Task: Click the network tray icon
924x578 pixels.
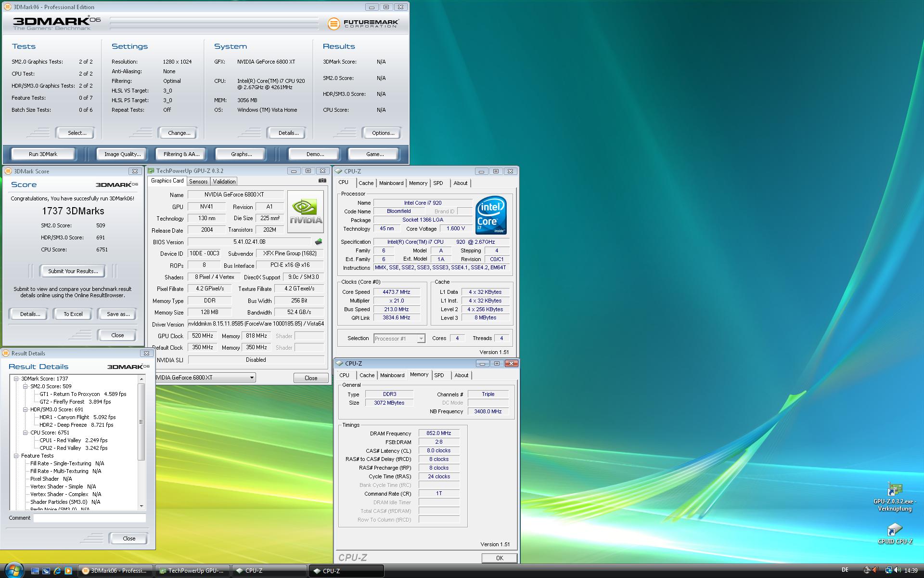Action: coord(888,570)
